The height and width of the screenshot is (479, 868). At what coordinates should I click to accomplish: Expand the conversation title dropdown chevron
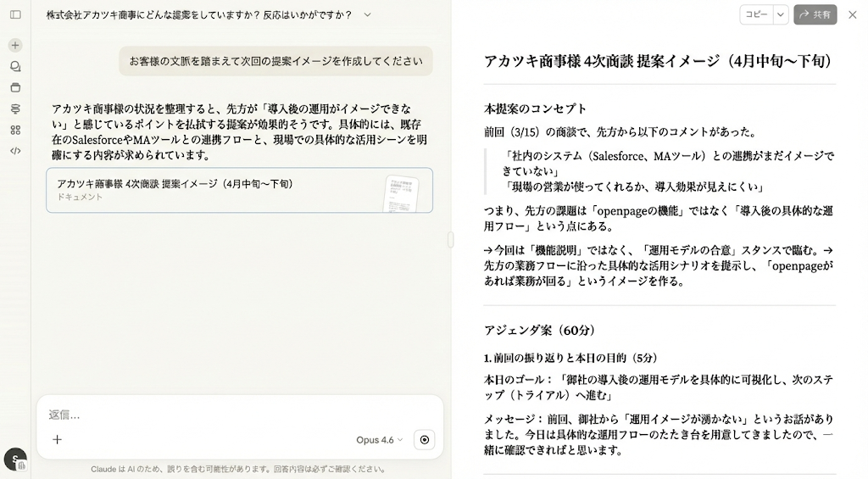[x=368, y=15]
